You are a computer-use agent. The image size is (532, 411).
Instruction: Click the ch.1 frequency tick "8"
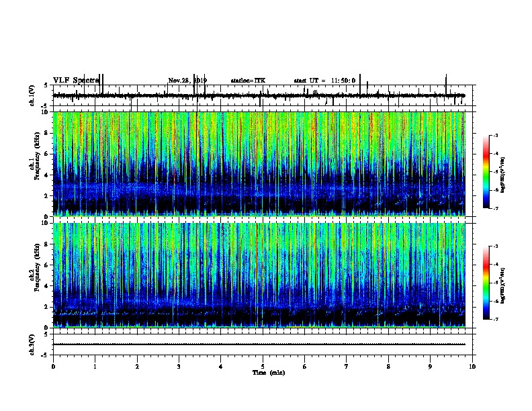47,133
